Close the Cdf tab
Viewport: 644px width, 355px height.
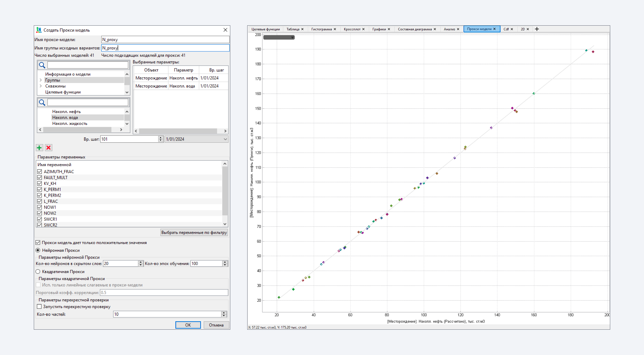(512, 29)
